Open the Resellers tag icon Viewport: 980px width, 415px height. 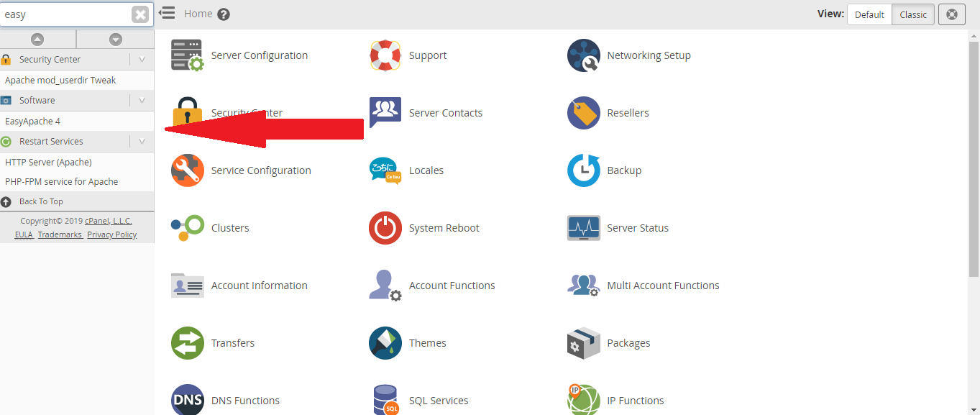click(583, 113)
